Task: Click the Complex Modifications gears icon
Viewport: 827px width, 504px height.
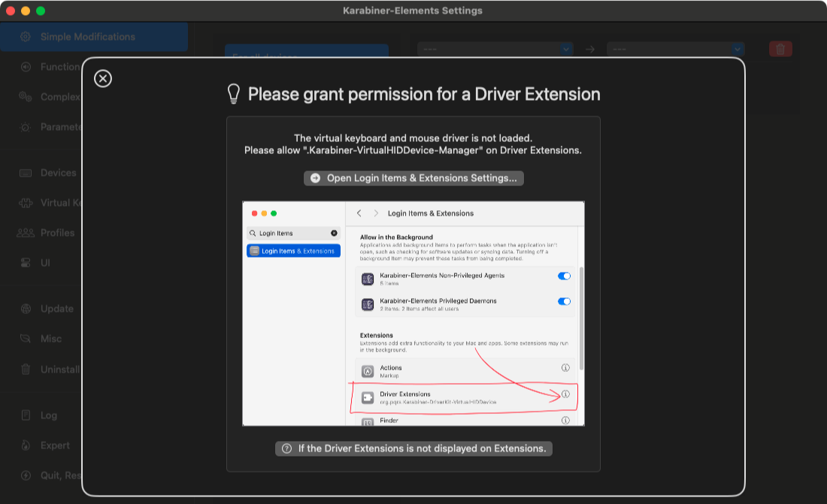Action: [26, 97]
